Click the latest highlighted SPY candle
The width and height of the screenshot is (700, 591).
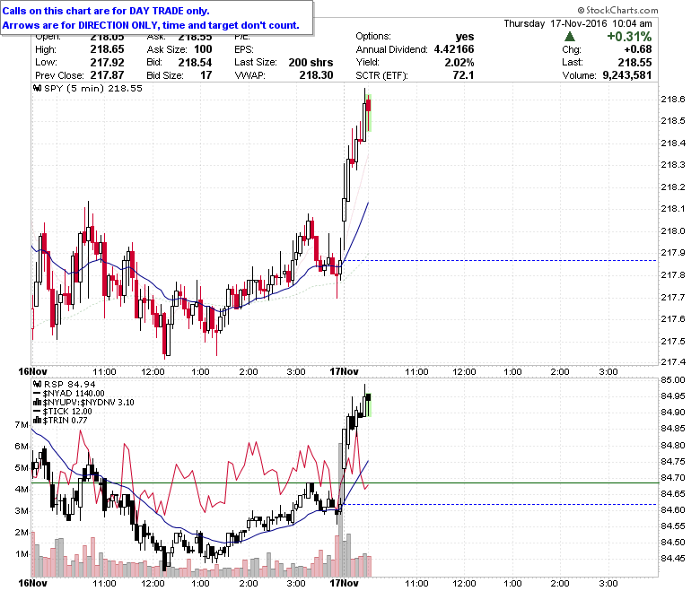369,112
